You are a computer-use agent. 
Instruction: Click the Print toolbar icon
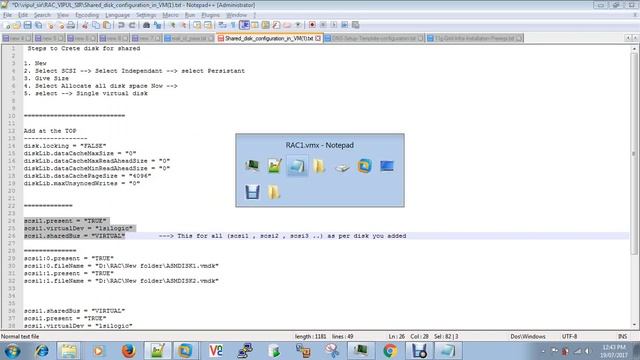click(71, 25)
